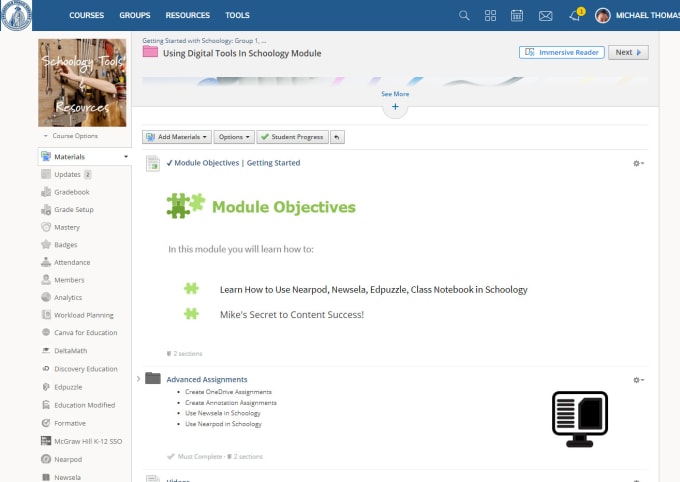Open the Groups menu
Image resolution: width=680 pixels, height=482 pixels.
[x=135, y=15]
